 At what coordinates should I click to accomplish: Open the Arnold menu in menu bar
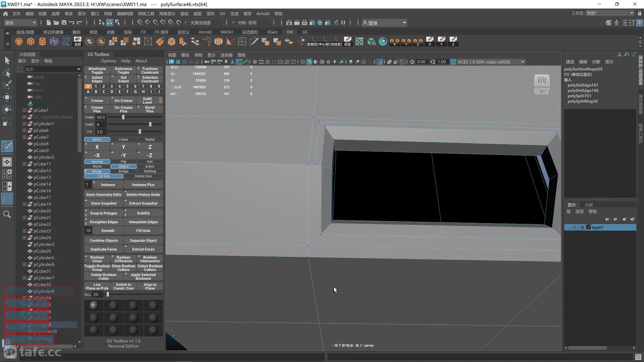(263, 14)
